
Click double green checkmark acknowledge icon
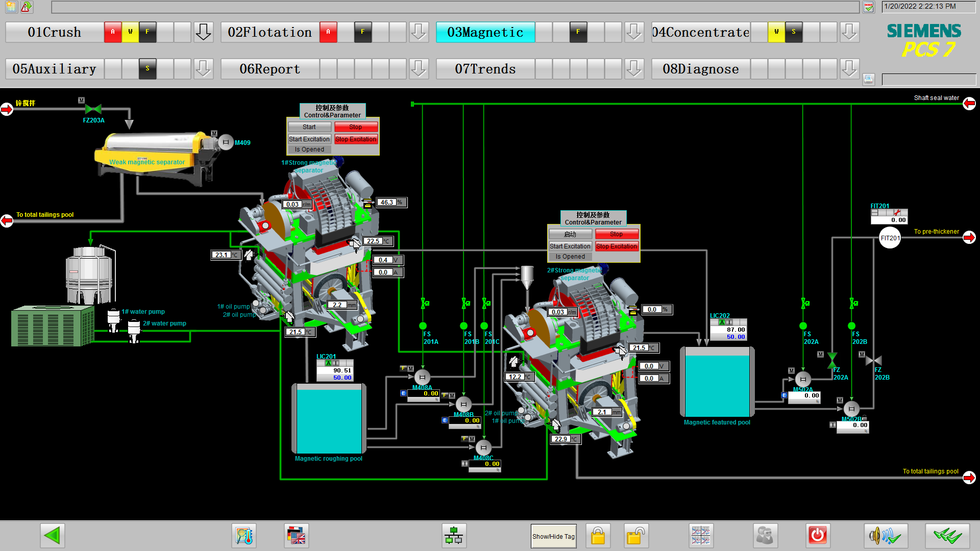947,536
